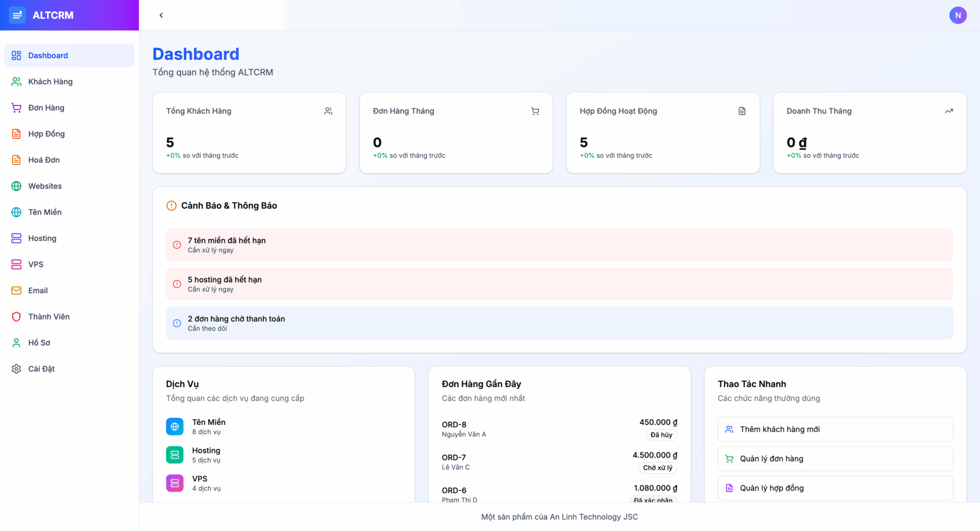Click the Đơn Hàng shopping cart icon
The width and height of the screenshot is (980, 531).
[x=16, y=108]
